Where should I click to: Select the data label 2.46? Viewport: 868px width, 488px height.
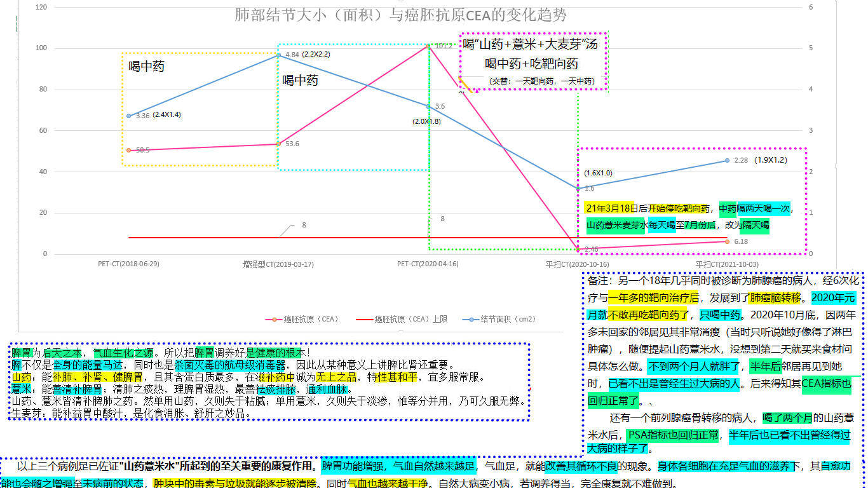592,249
